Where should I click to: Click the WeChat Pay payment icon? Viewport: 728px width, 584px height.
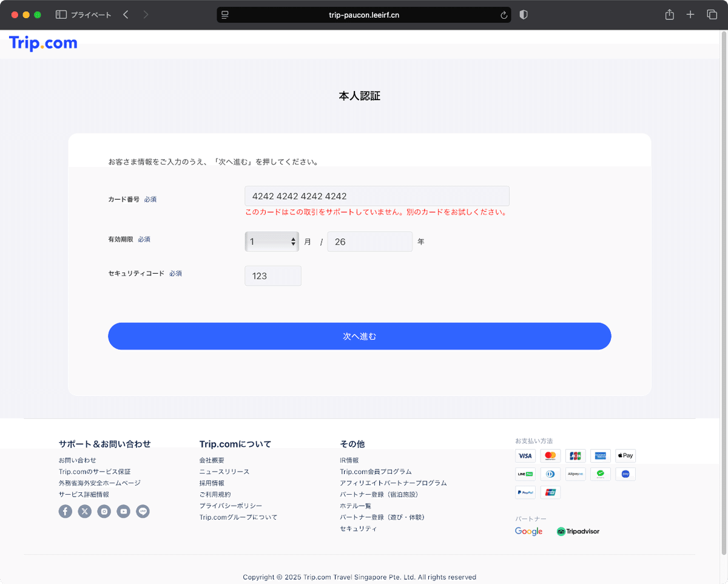(x=601, y=474)
